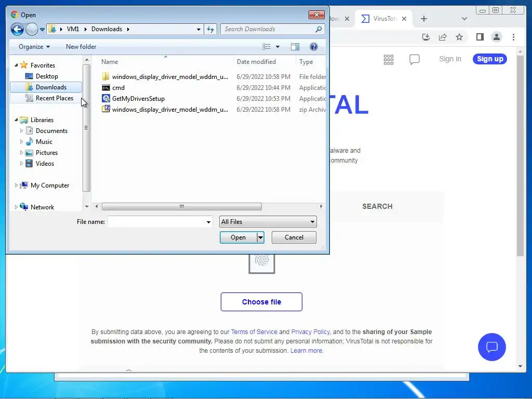Expand the Videos library
Image resolution: width=532 pixels, height=399 pixels.
[x=21, y=163]
